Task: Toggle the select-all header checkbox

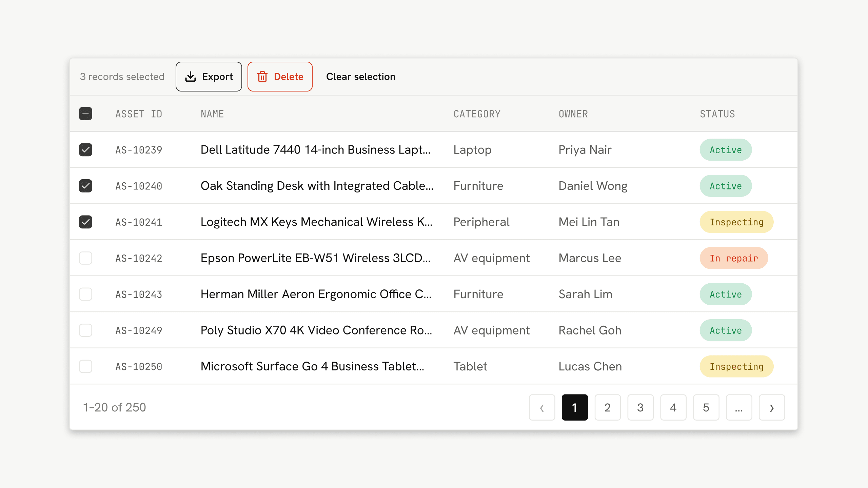Action: (x=85, y=114)
